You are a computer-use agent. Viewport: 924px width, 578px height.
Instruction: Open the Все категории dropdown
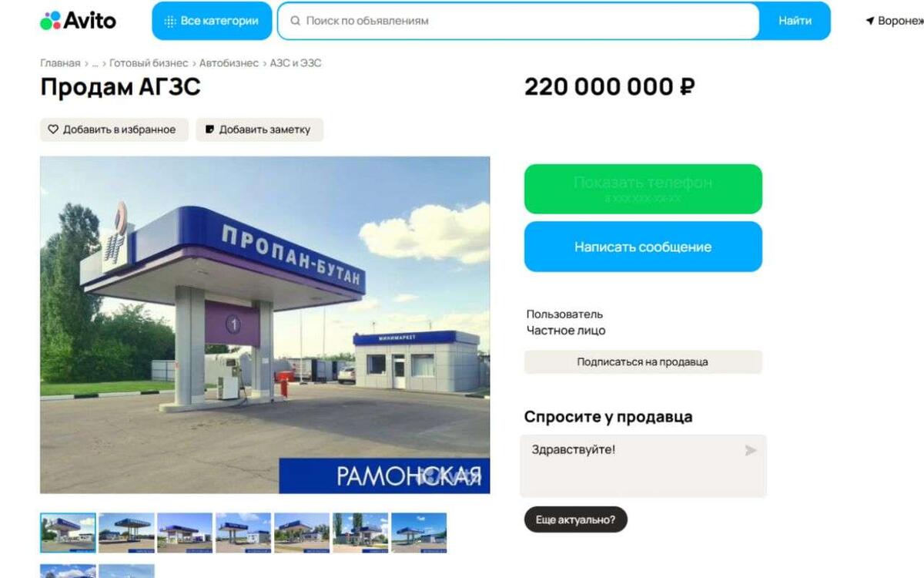coord(212,21)
